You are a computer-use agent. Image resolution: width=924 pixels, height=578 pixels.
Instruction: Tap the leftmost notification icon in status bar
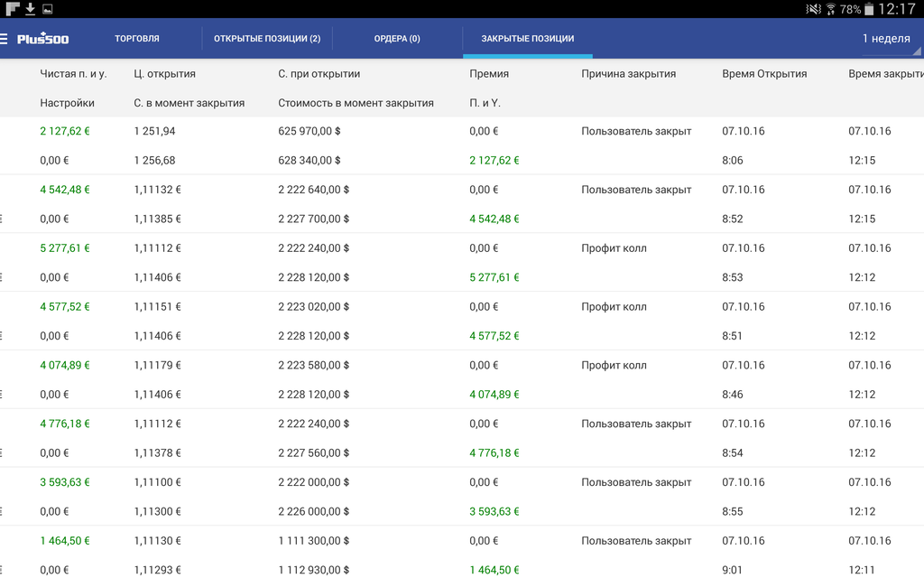12,9
